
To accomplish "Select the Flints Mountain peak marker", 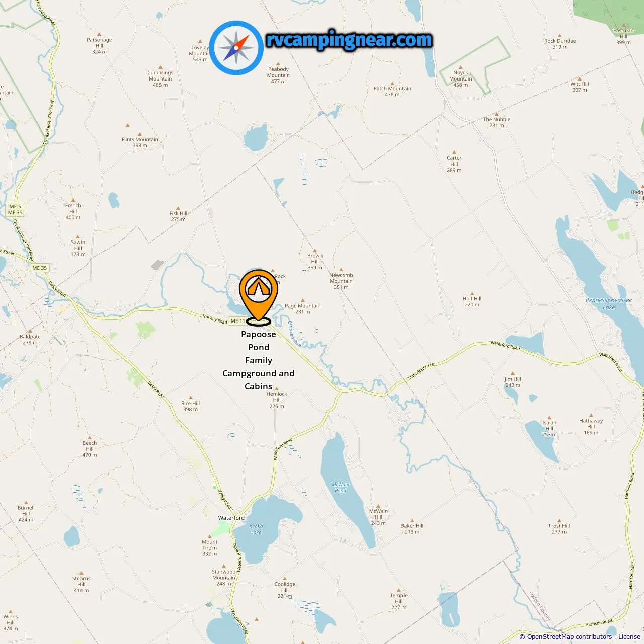I will tap(140, 134).
